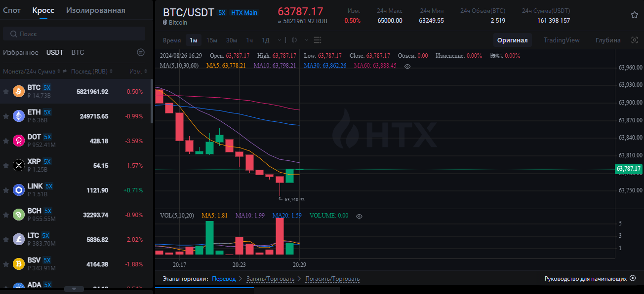The height and width of the screenshot is (294, 644).
Task: Open chart type dropdown arrow
Action: [306, 40]
